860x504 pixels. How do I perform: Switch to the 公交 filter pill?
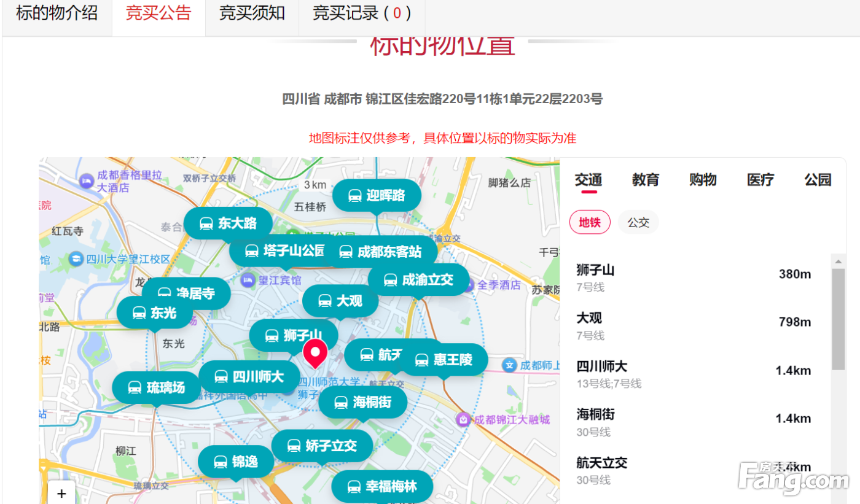(638, 222)
